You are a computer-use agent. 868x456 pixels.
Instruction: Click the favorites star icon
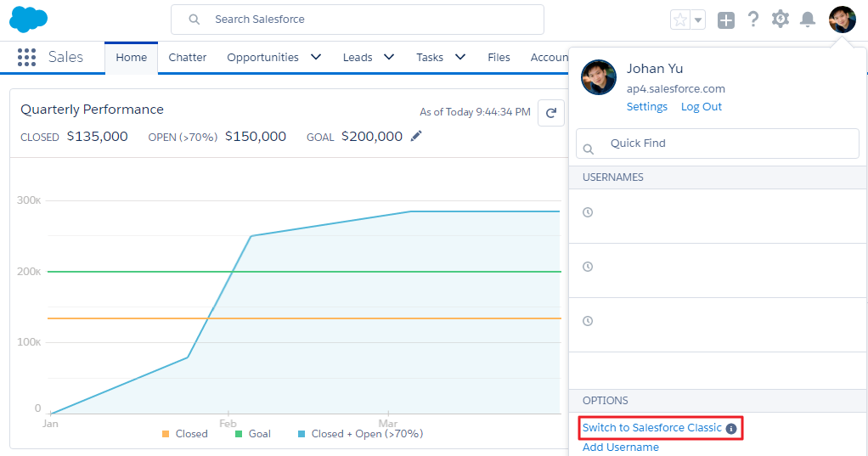(679, 20)
